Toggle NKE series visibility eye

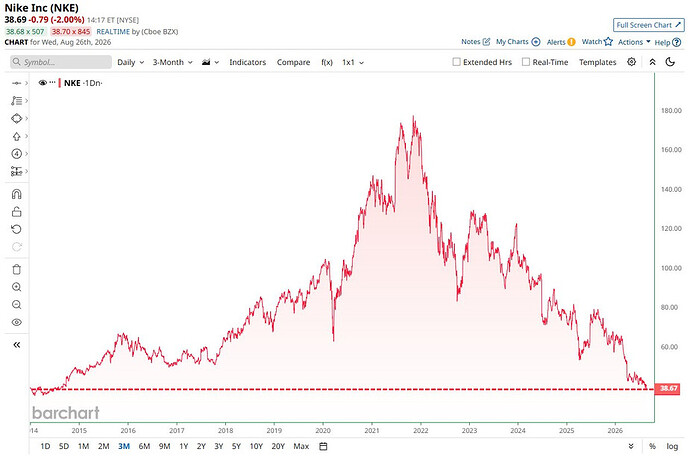coord(43,83)
